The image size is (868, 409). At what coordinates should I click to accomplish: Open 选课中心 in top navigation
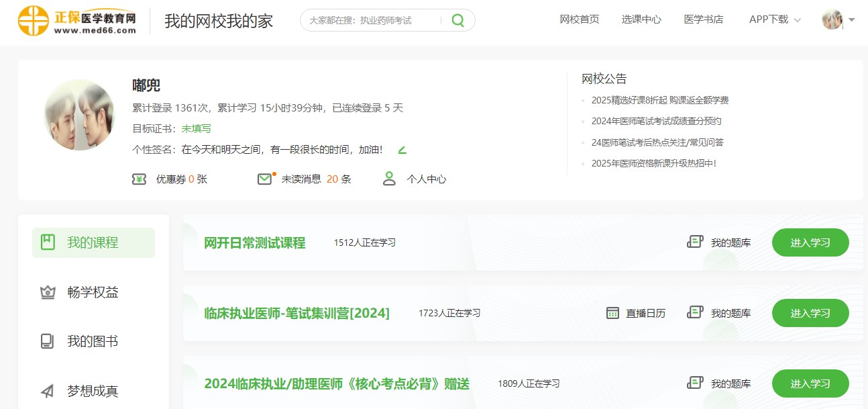coord(641,19)
